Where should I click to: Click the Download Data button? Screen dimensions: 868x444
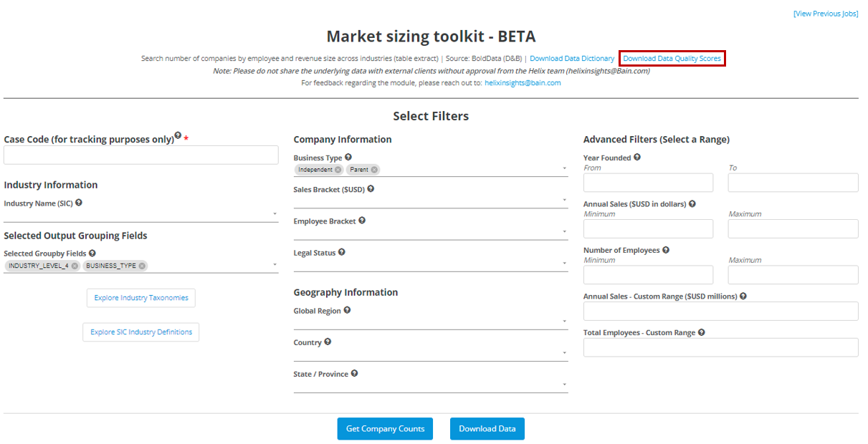pyautogui.click(x=487, y=429)
